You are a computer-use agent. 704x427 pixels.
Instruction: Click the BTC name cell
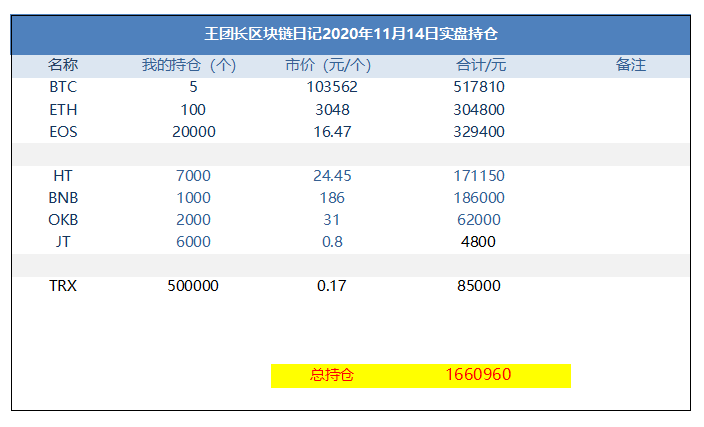tap(63, 87)
